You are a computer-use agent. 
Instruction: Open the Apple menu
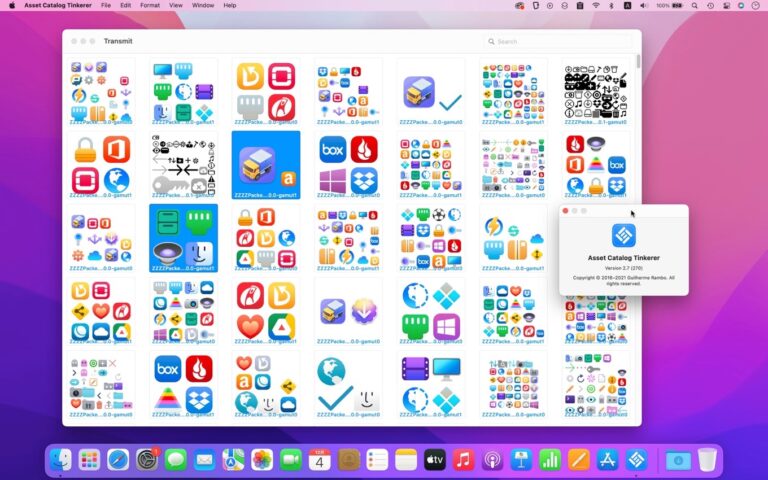point(12,5)
